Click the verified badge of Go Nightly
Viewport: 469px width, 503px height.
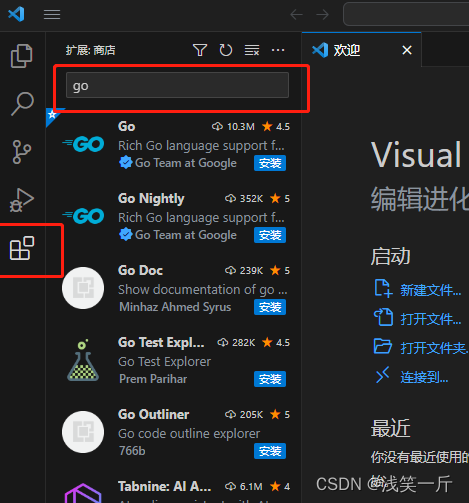[126, 235]
